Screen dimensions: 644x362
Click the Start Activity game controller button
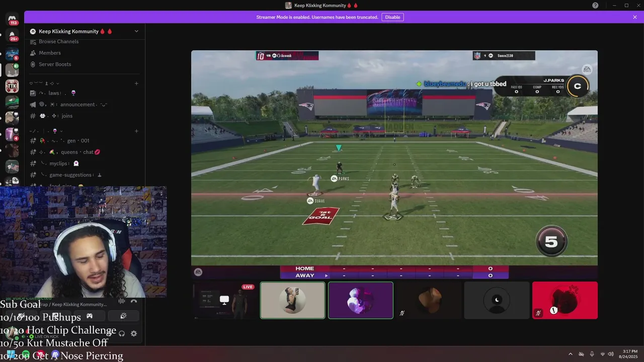(90, 316)
